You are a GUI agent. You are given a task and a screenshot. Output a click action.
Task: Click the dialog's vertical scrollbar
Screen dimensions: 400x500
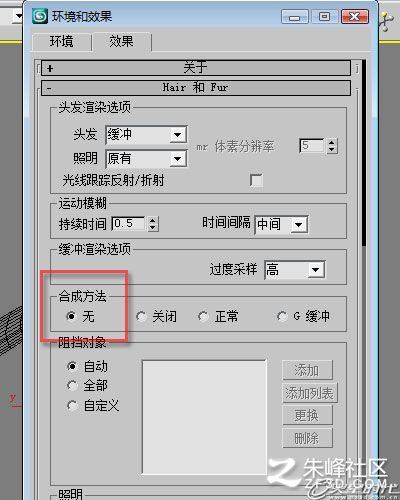(363, 153)
